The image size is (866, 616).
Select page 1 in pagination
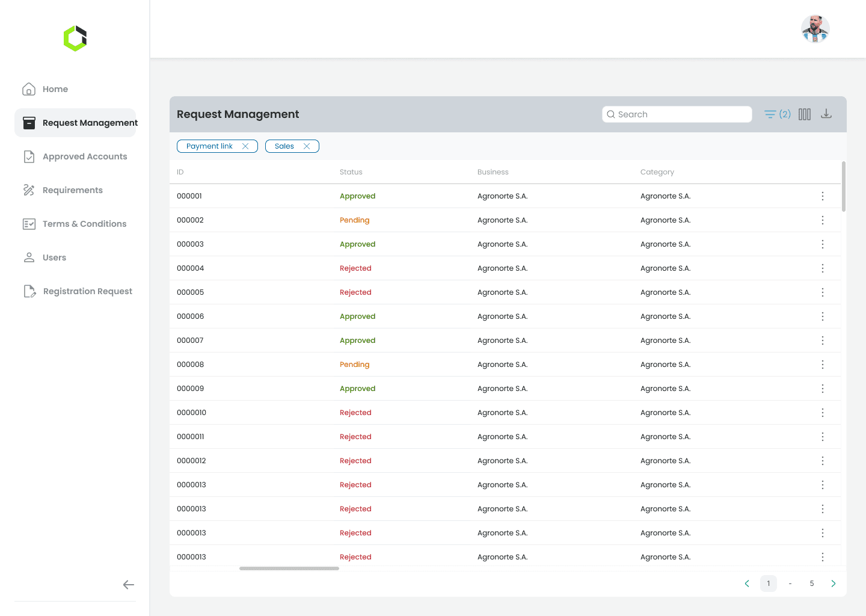click(x=769, y=584)
